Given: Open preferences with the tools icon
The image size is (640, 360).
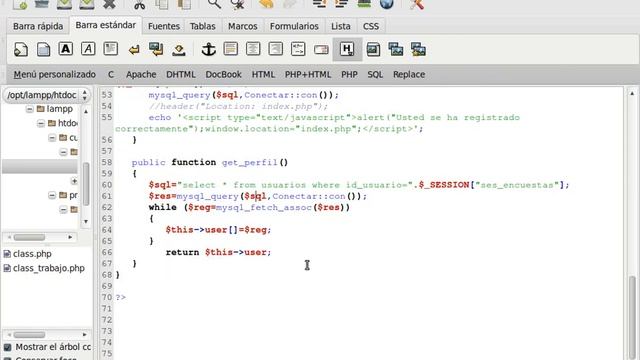Looking at the screenshot, I should pos(417,4).
